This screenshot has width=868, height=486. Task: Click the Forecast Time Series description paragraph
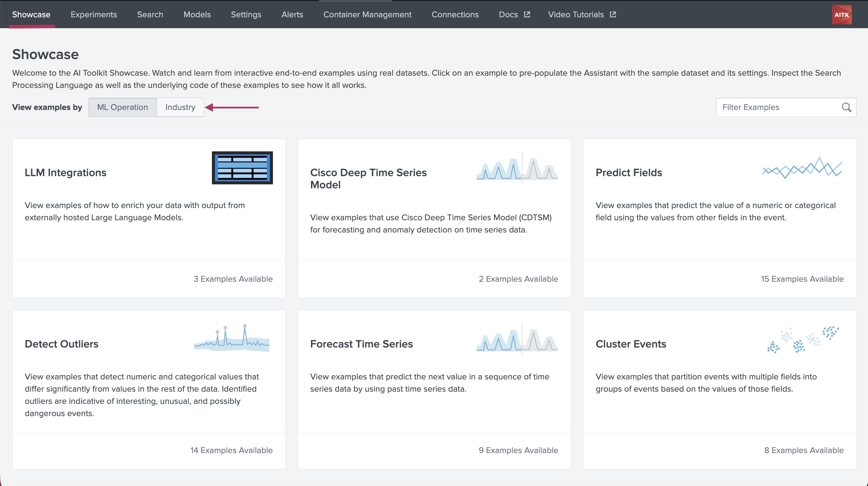(430, 382)
